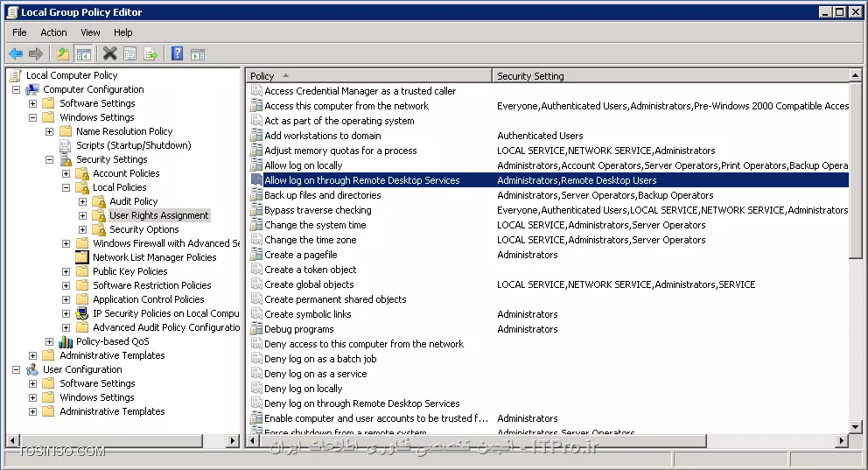Collapse the Computer Configuration node
Viewport: 868px width, 470px height.
(16, 89)
